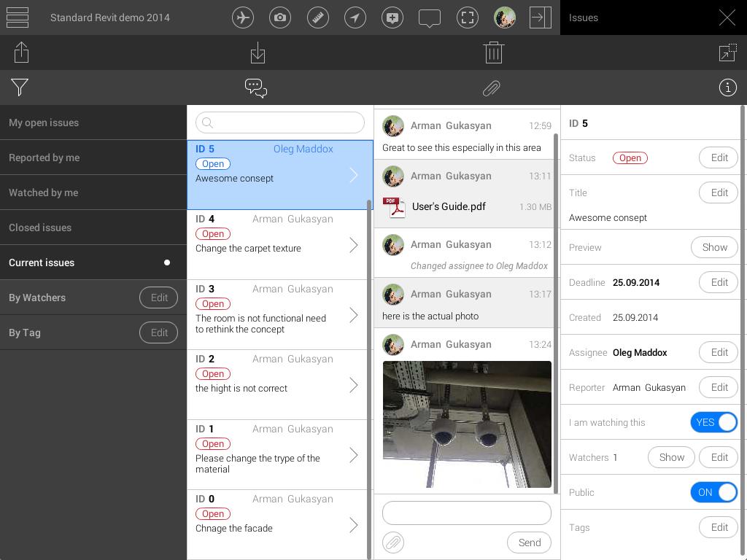Open the ceiling cameras photo thumbnail
The height and width of the screenshot is (560, 747).
coord(467,424)
